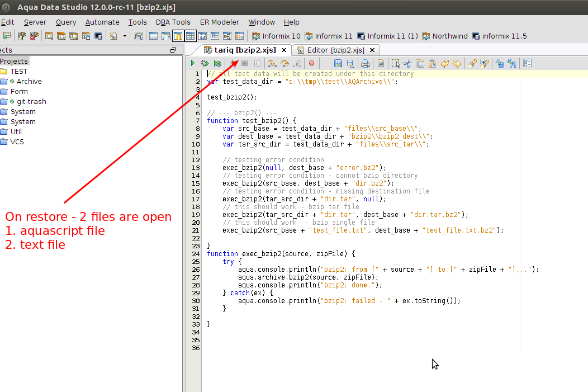588x392 pixels.
Task: Click the Find and Replace icon
Action: [x=485, y=63]
